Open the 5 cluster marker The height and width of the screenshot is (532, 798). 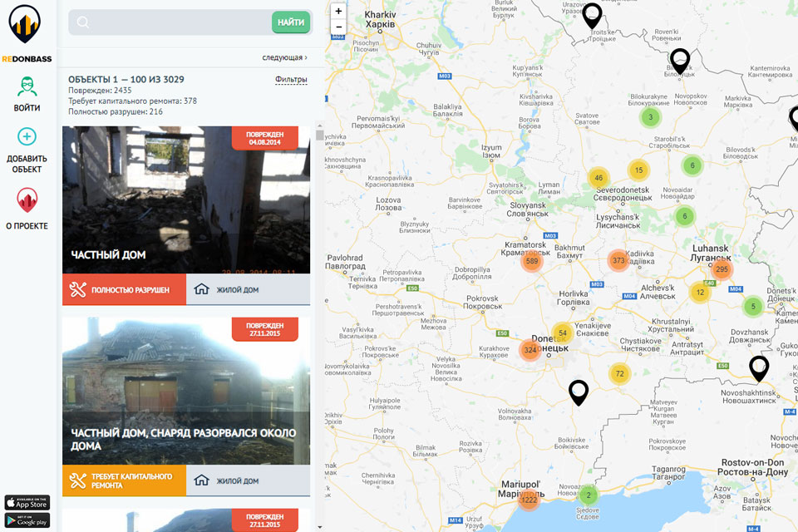[753, 306]
